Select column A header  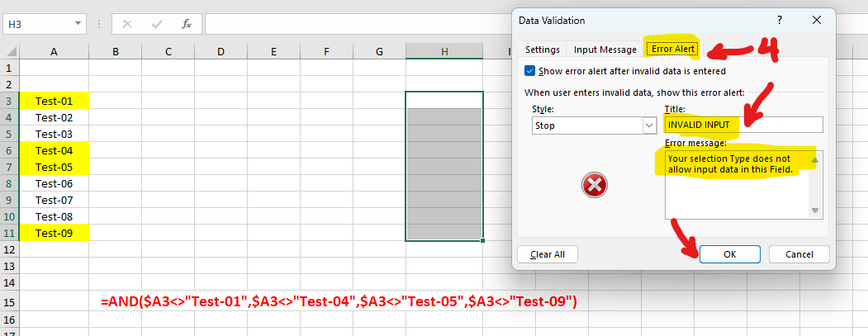click(x=54, y=52)
